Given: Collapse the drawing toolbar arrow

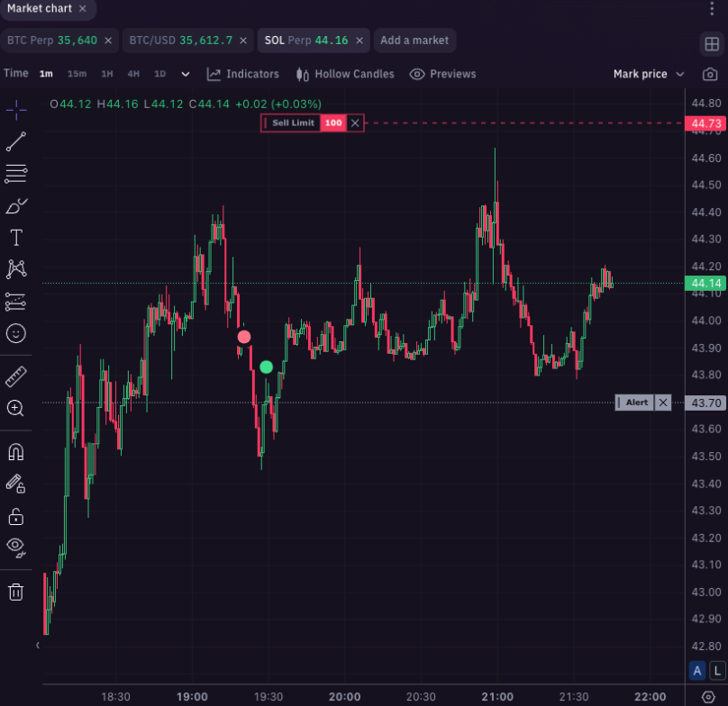Looking at the screenshot, I should click(38, 645).
